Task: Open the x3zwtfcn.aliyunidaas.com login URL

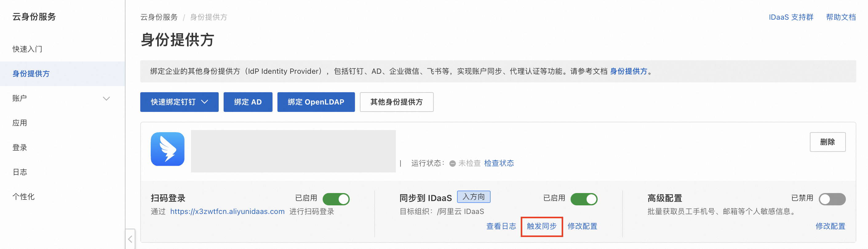Action: pyautogui.click(x=227, y=211)
